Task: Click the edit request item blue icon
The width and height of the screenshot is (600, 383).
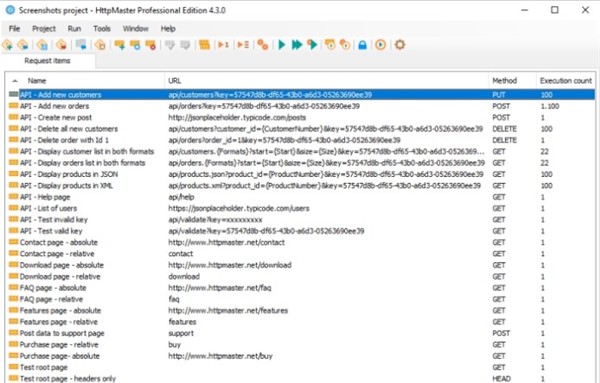Action: [135, 45]
